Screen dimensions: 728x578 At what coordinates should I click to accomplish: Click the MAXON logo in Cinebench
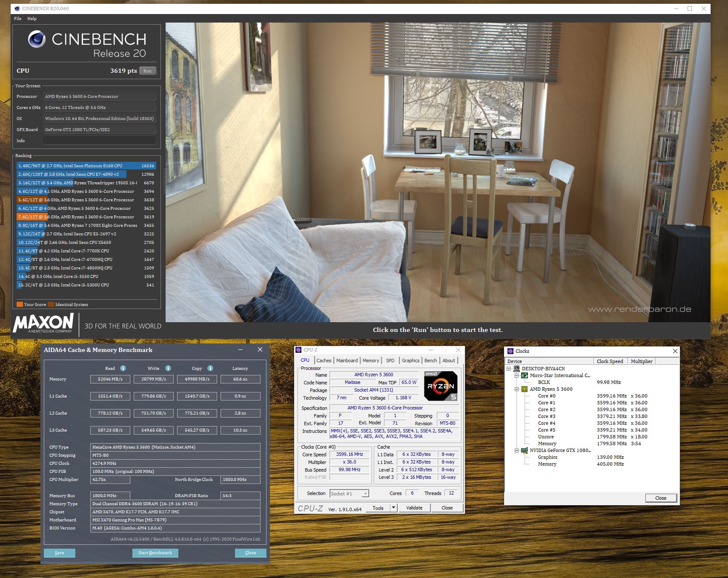[x=43, y=323]
